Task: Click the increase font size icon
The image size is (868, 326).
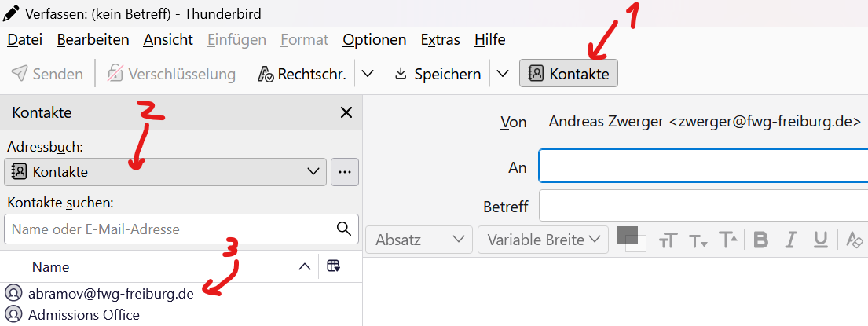Action: tap(728, 240)
